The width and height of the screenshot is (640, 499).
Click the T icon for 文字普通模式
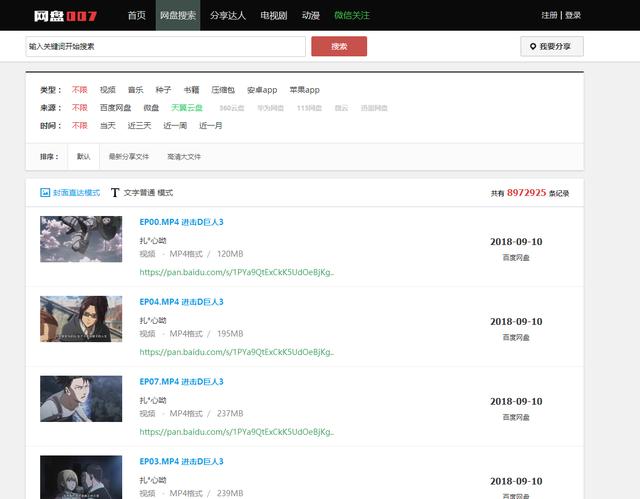(x=115, y=193)
